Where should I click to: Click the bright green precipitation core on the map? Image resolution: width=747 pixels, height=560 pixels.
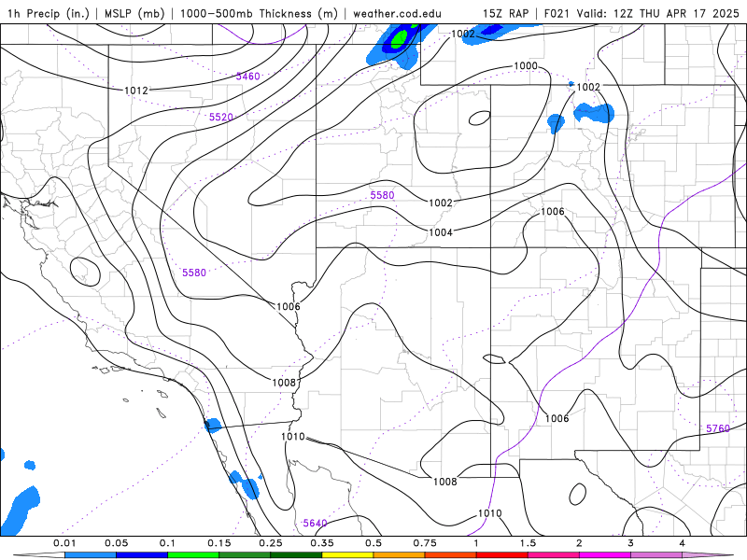pyautogui.click(x=399, y=39)
